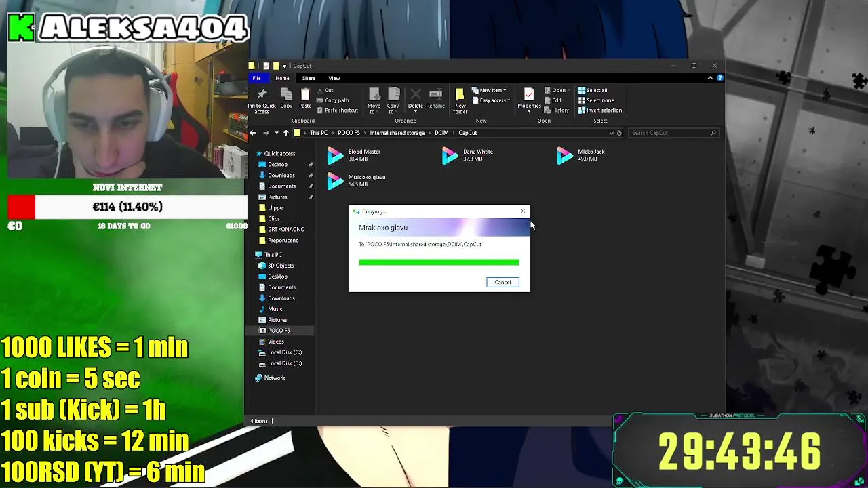
Task: Open the Blood Master video file
Action: [354, 155]
